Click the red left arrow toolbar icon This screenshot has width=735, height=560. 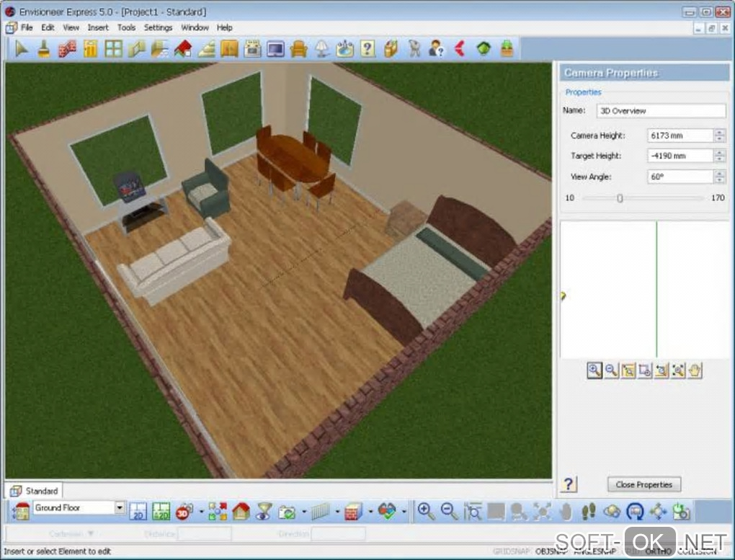460,48
